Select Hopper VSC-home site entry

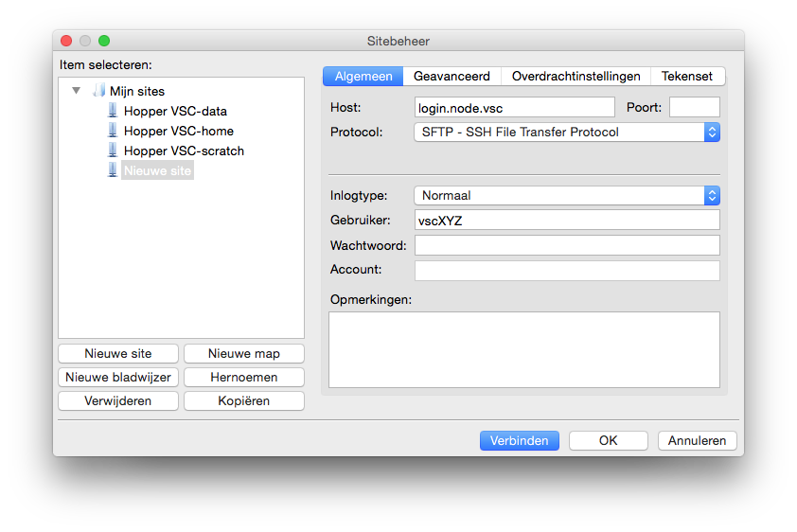pos(179,131)
